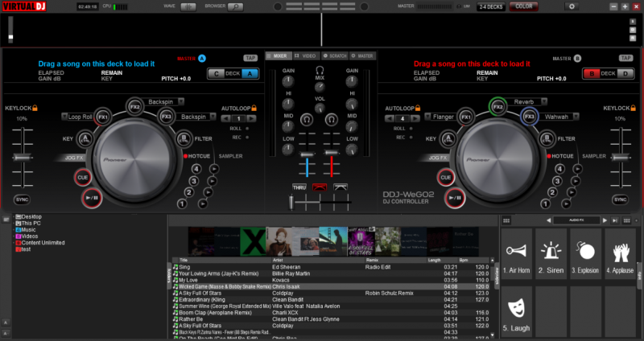Viewport: 644px width, 341px height.
Task: Play the Explosion sample
Action: point(586,254)
